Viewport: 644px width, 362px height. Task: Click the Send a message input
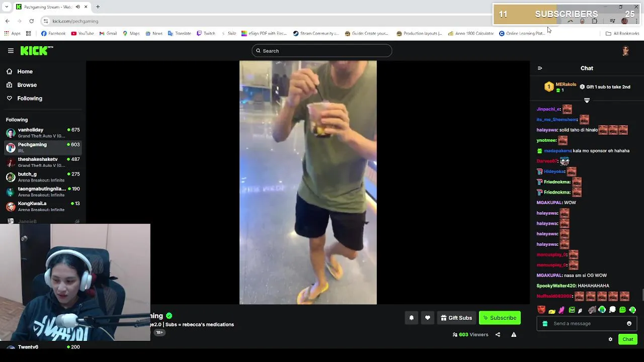click(587, 324)
